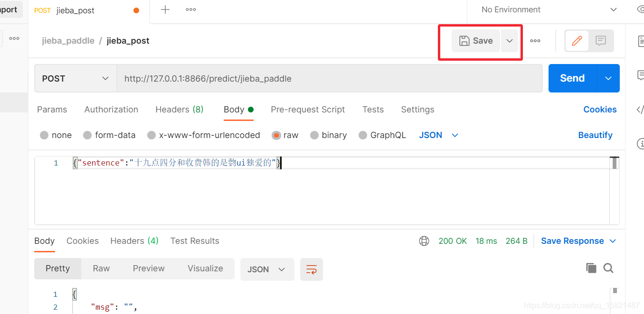Click the Send button

[x=572, y=78]
